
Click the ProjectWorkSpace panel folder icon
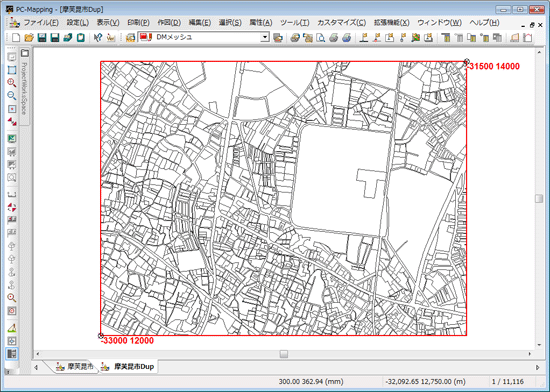tap(25, 53)
